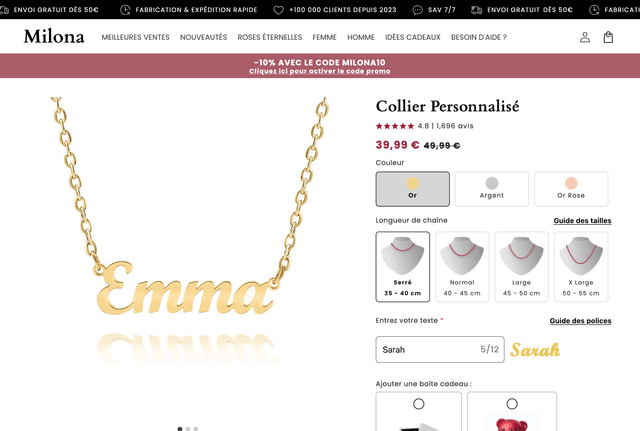Open the Roses Éternelles menu
The image size is (640, 431).
270,37
